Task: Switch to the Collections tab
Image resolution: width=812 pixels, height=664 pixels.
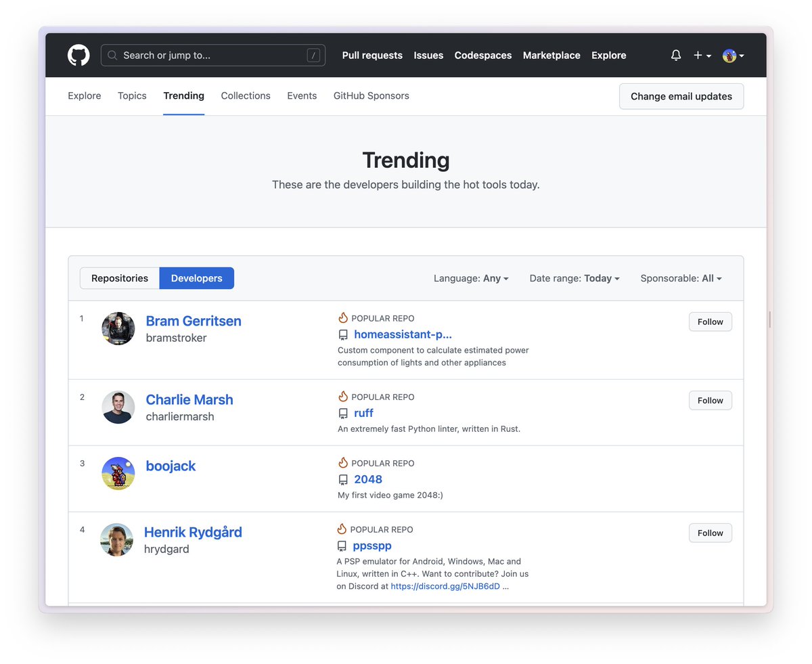Action: pos(246,96)
